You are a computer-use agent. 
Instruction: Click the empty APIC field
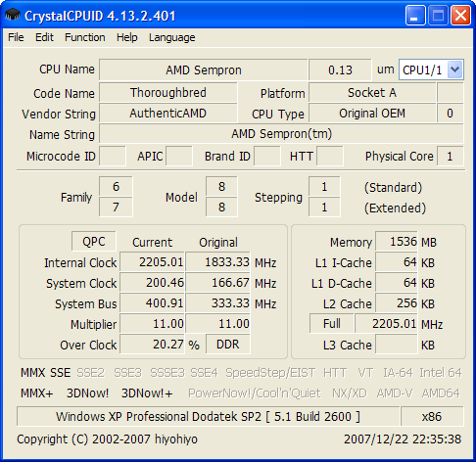179,157
